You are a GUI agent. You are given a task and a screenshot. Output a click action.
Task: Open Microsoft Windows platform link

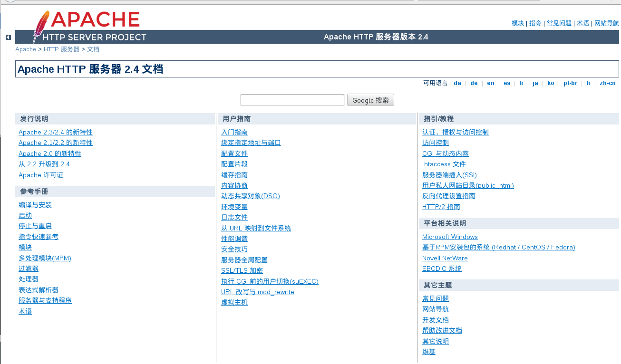(450, 237)
